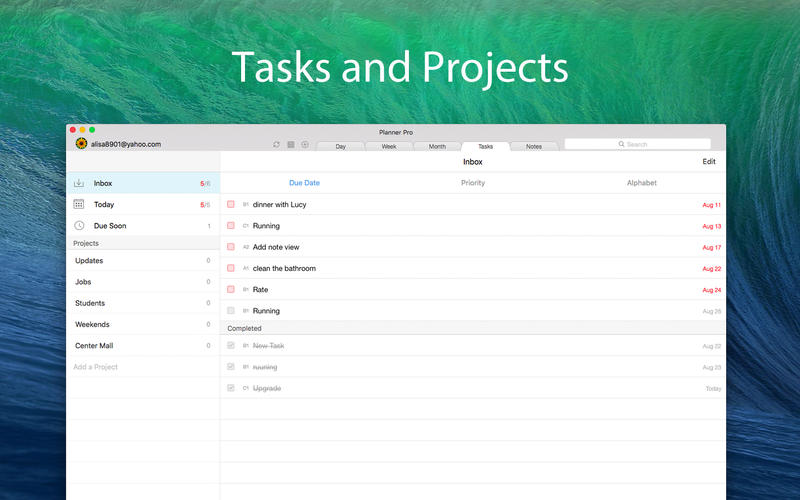
Task: Click the completed Upgrade task text
Action: (267, 388)
